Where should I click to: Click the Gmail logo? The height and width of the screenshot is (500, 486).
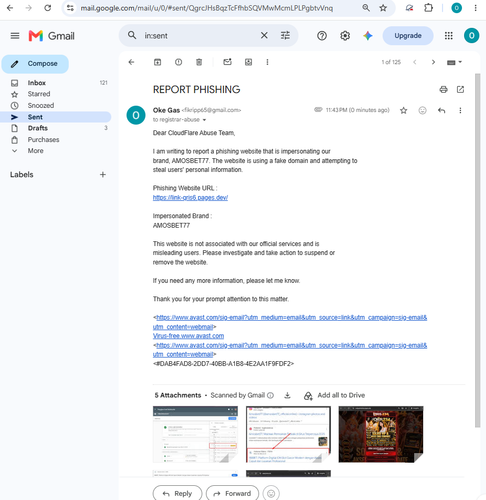click(52, 36)
